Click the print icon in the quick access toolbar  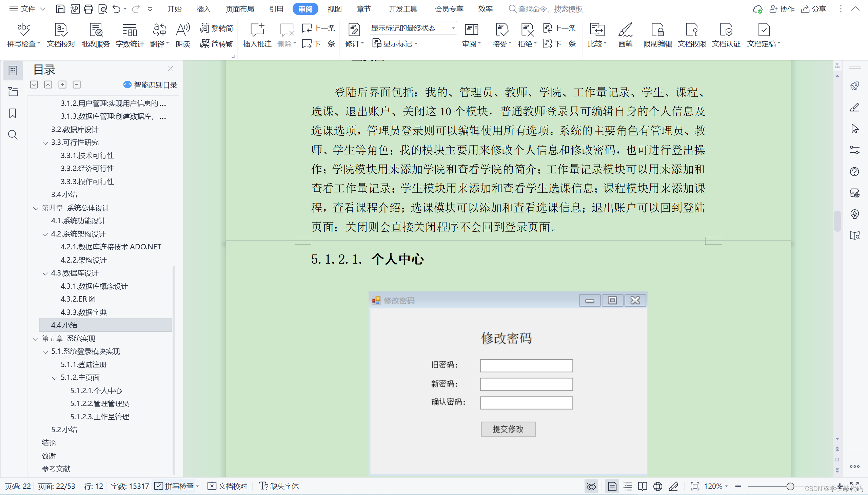coord(89,9)
